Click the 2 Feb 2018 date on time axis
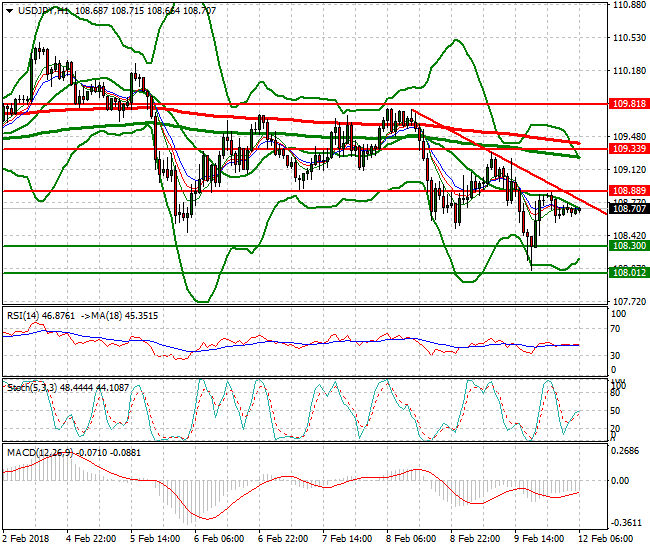 pyautogui.click(x=25, y=538)
